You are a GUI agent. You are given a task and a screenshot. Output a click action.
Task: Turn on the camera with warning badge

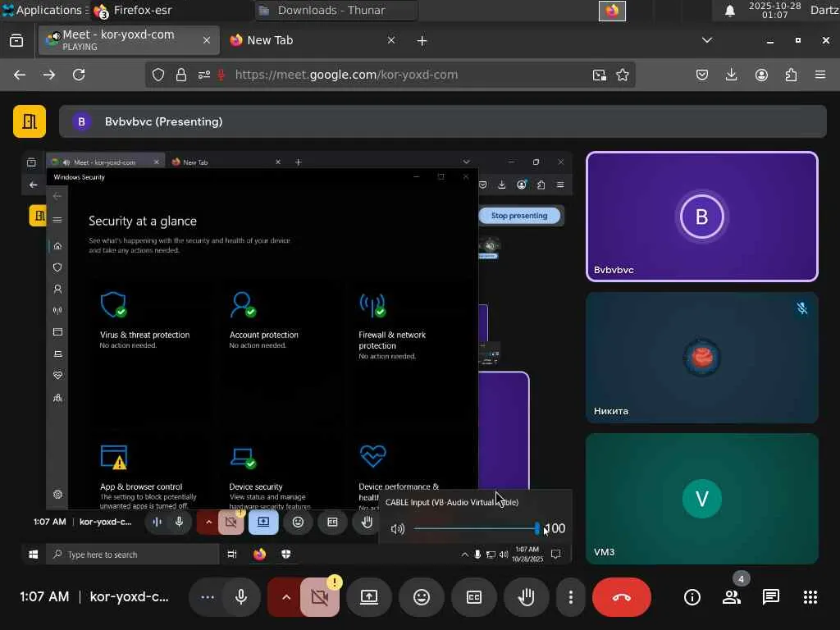320,597
